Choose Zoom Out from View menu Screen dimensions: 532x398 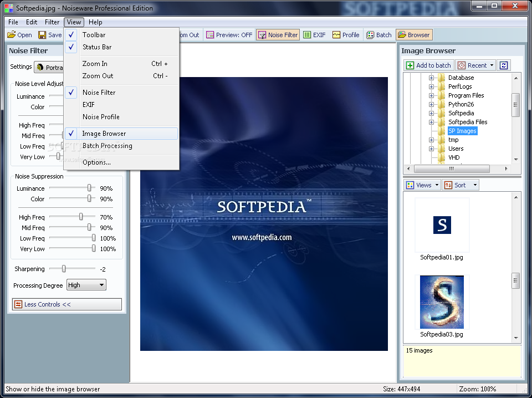pos(121,75)
